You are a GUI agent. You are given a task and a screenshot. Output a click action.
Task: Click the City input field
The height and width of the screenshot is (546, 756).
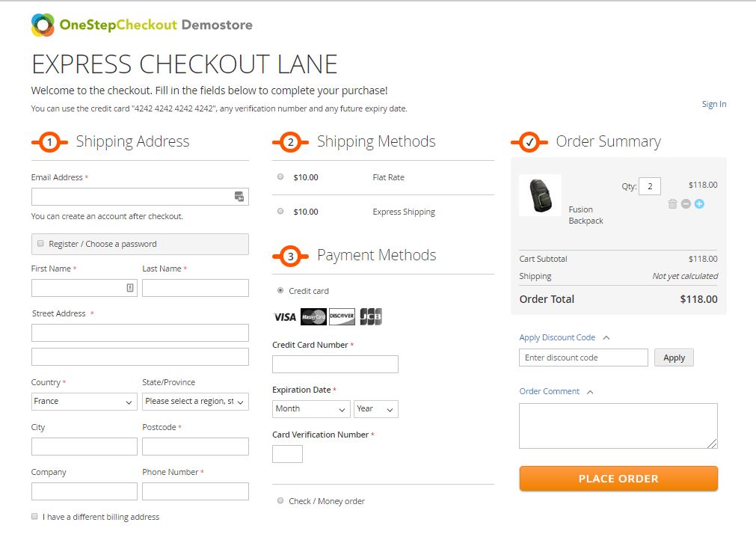click(x=84, y=447)
